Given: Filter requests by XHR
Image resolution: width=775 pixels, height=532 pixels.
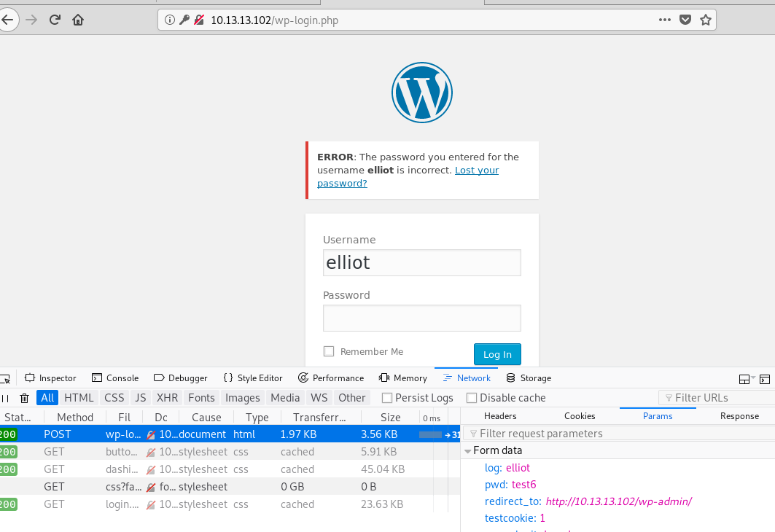Looking at the screenshot, I should [x=167, y=398].
